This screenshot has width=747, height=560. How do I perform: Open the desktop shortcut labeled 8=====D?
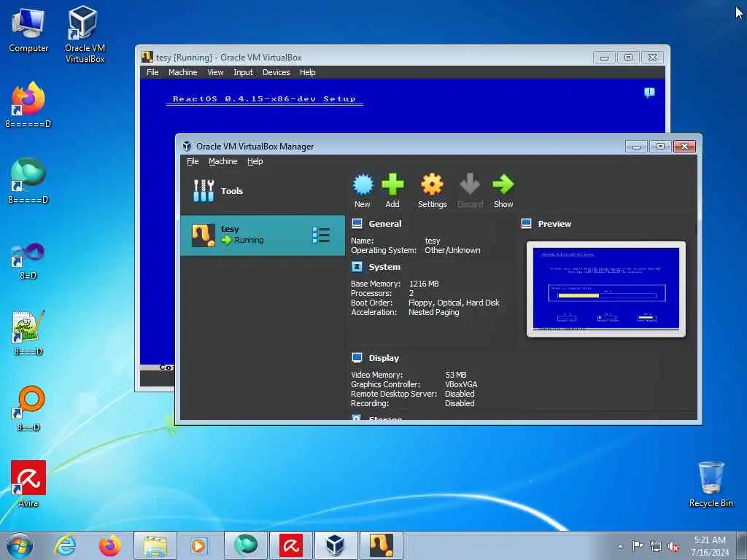pyautogui.click(x=28, y=181)
